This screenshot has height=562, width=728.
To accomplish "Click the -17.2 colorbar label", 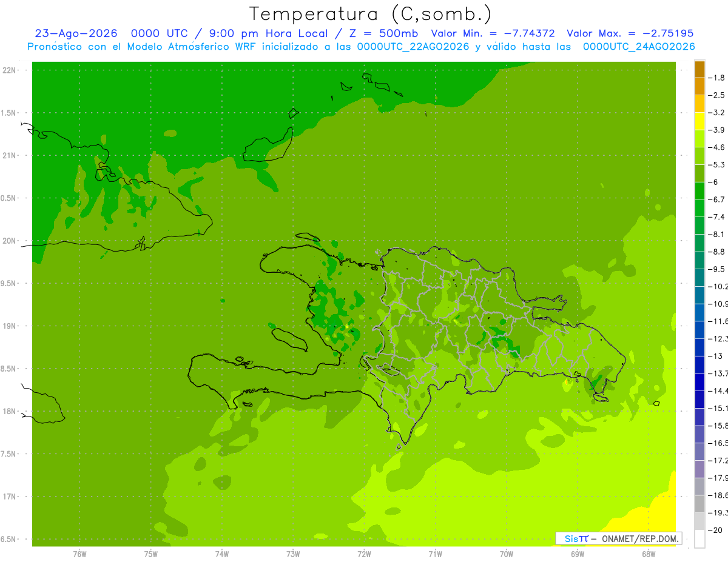I will pos(718,460).
